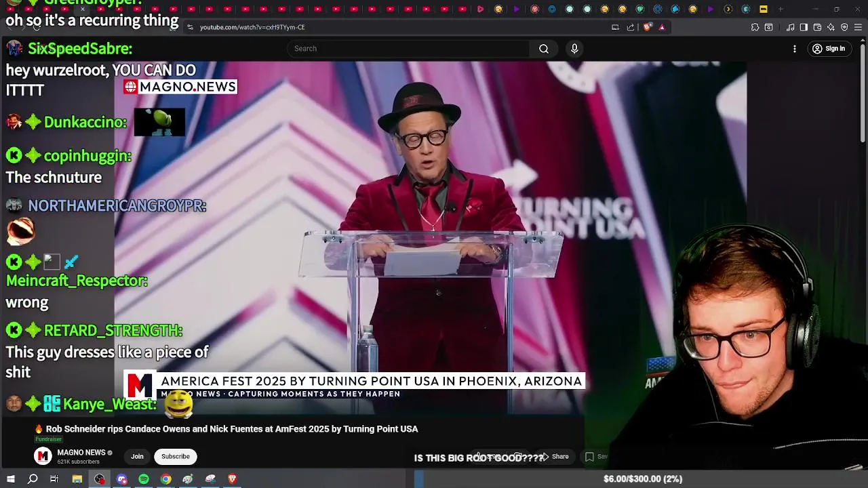Open Discord from taskbar

pyautogui.click(x=122, y=479)
